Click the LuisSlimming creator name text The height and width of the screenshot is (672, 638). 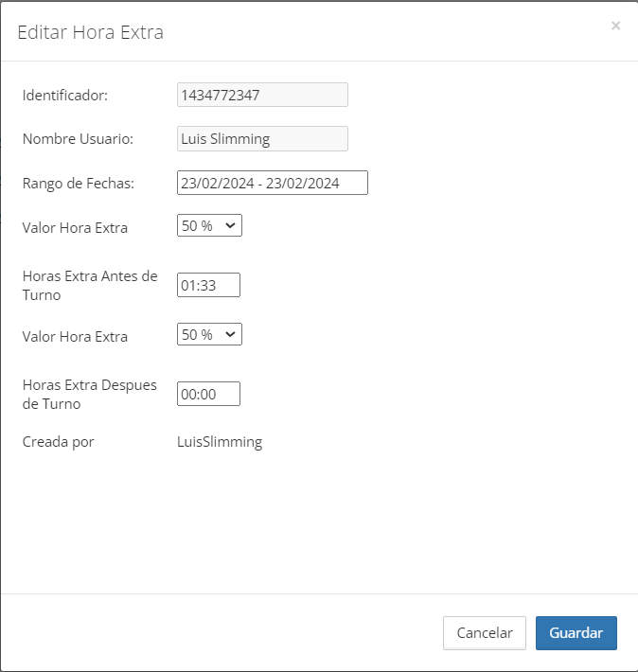click(220, 442)
